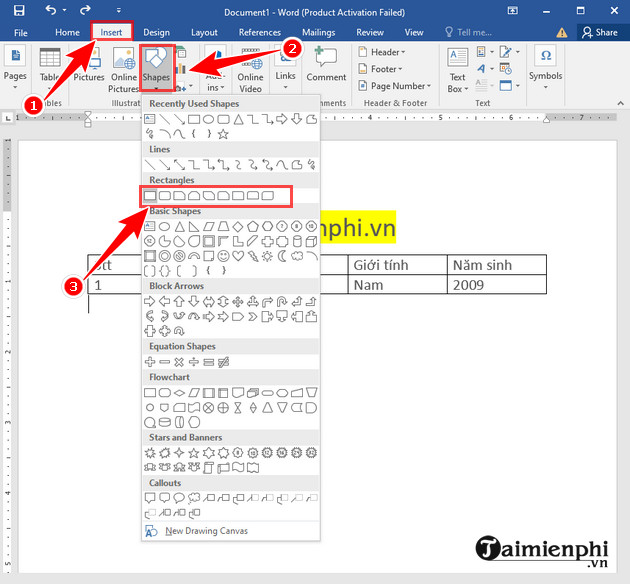Select the plus sign in Equation Shapes
Image resolution: width=630 pixels, height=584 pixels.
coord(150,362)
